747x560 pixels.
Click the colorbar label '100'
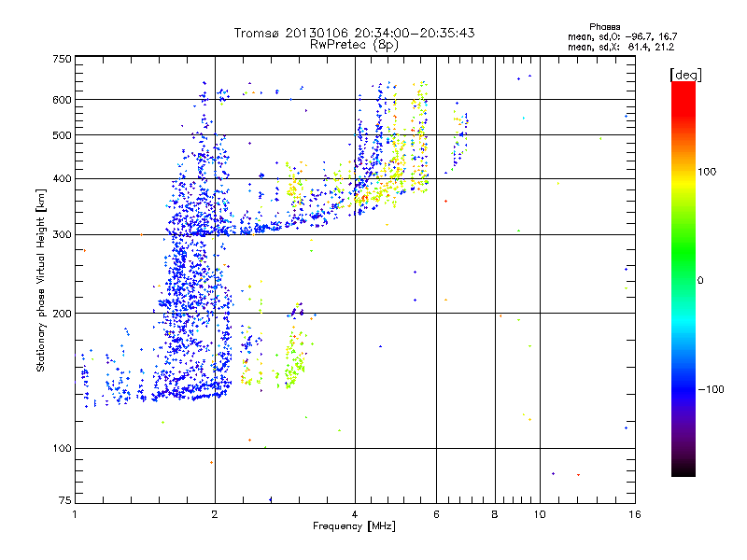click(707, 172)
